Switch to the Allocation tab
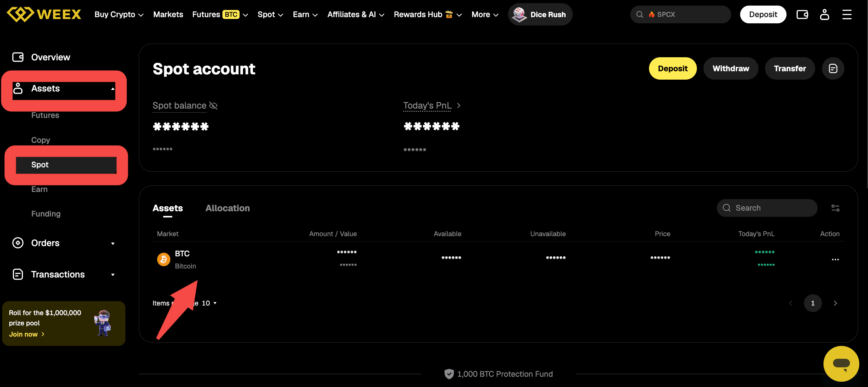This screenshot has width=868, height=387. point(227,208)
